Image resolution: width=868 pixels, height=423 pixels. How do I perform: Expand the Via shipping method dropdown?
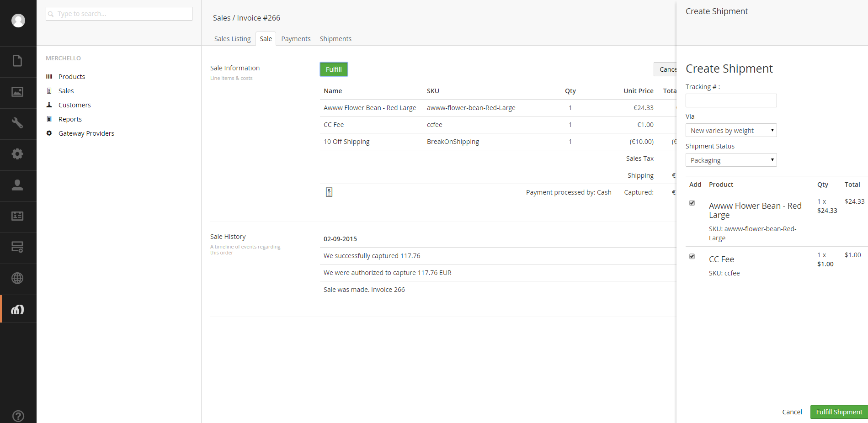(731, 131)
